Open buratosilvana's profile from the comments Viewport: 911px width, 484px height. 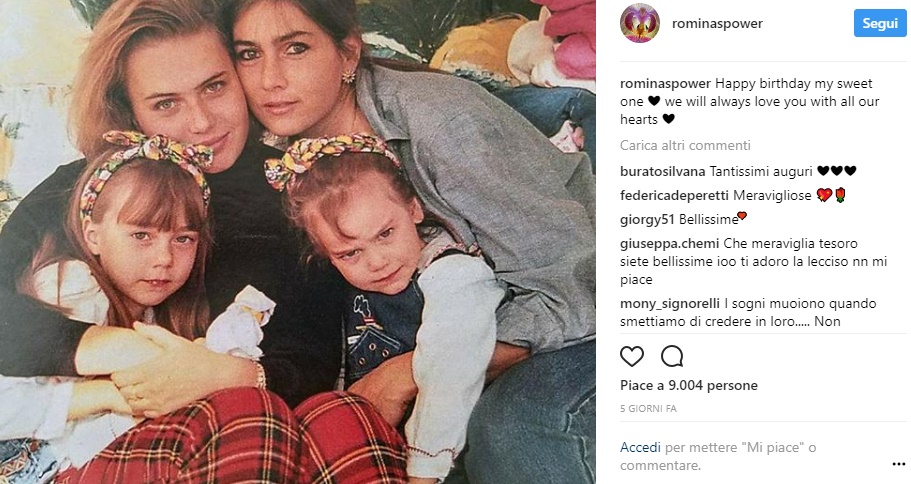tap(662, 171)
